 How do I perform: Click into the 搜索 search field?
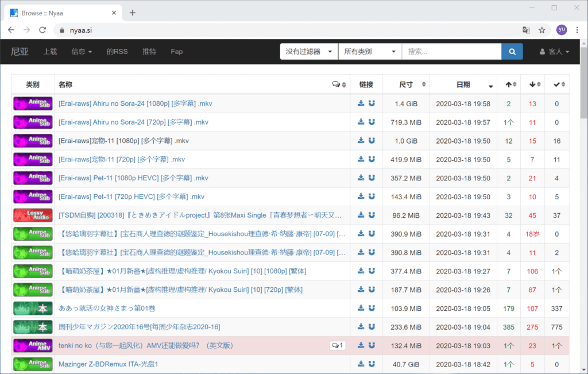[x=451, y=52]
